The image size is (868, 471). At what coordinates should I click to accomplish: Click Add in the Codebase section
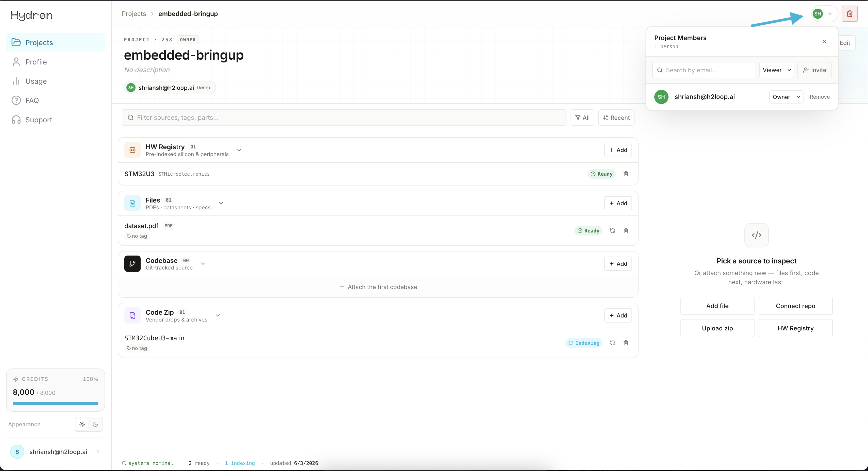click(x=618, y=263)
